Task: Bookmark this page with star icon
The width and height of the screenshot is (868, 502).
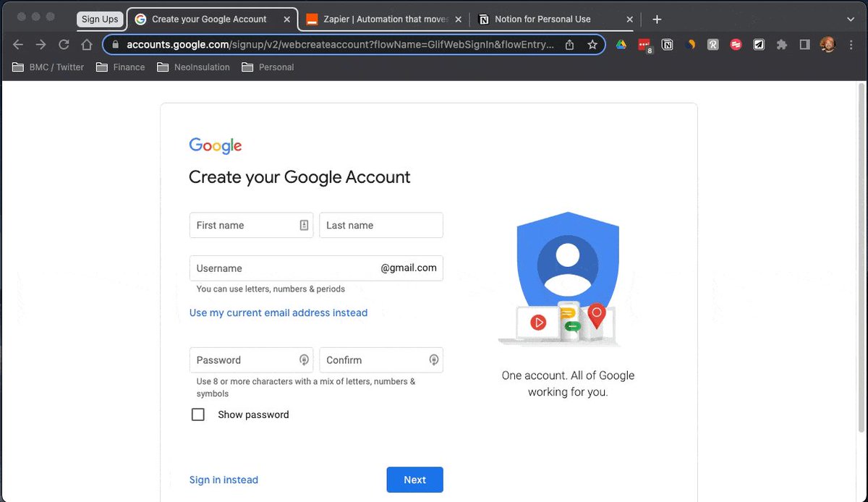Action: point(592,45)
